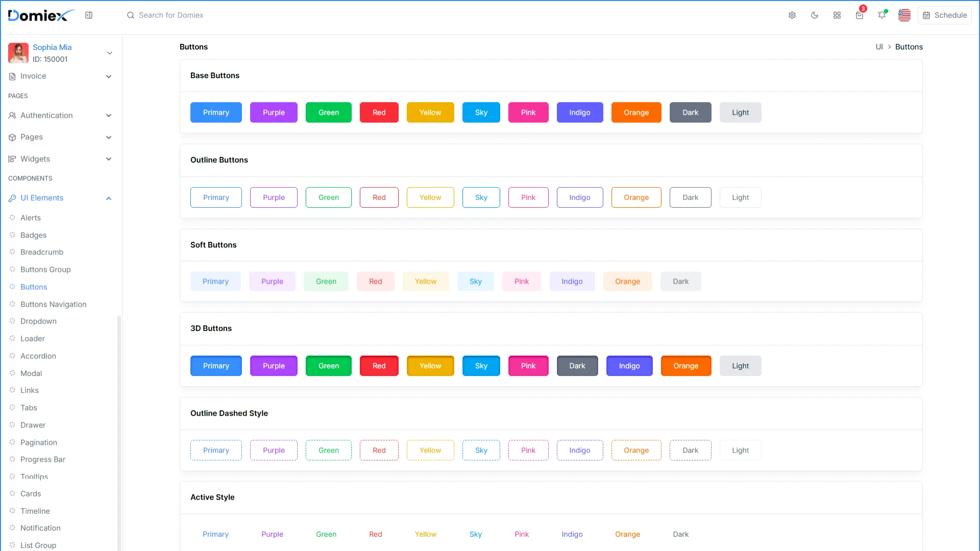Click the soft Pink button
The height and width of the screenshot is (551, 980).
tap(522, 282)
